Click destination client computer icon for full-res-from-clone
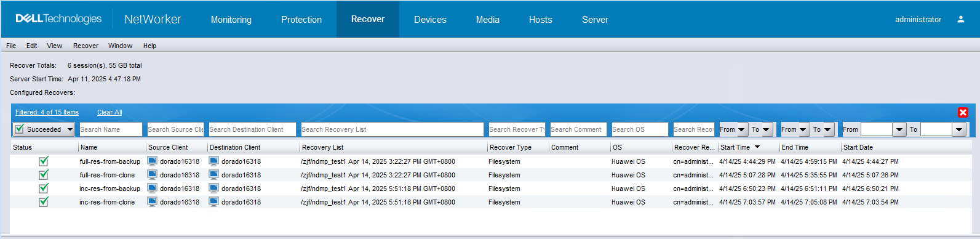Image resolution: width=980 pixels, height=239 pixels. pyautogui.click(x=214, y=175)
